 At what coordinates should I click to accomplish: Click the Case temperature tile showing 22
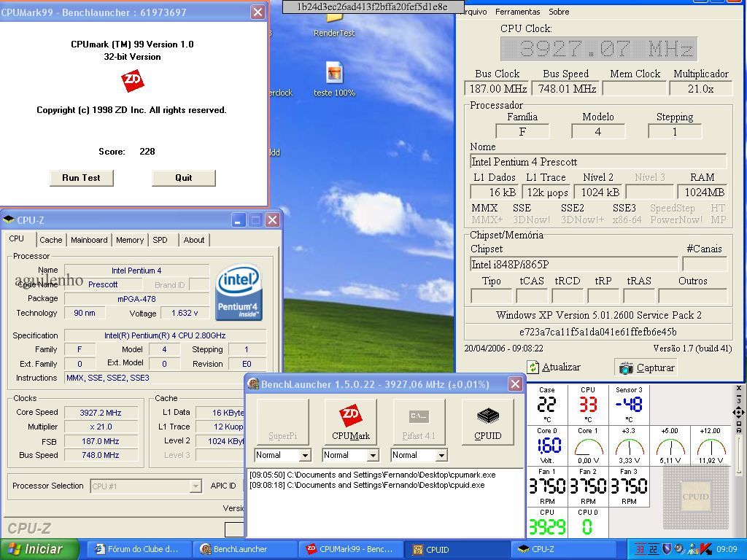pos(547,405)
